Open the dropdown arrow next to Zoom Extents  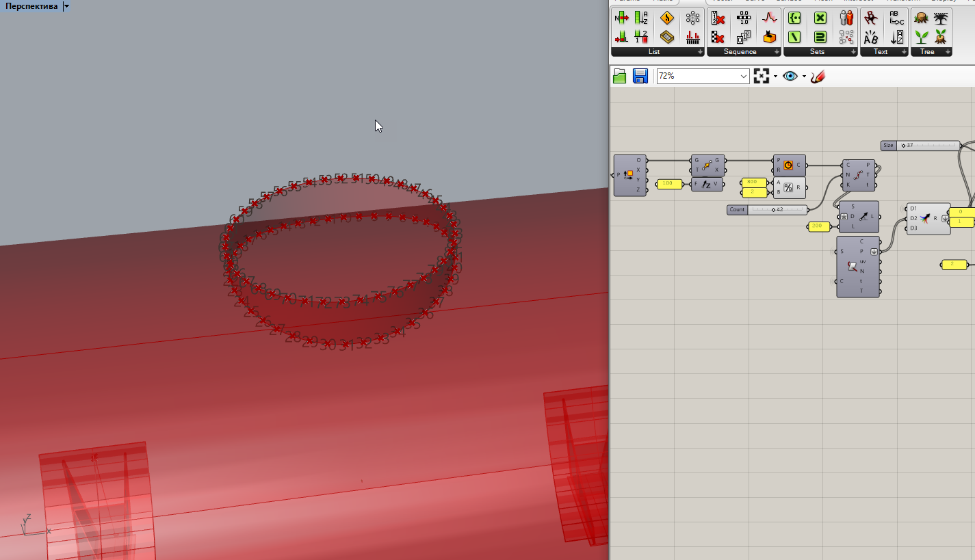(x=775, y=77)
